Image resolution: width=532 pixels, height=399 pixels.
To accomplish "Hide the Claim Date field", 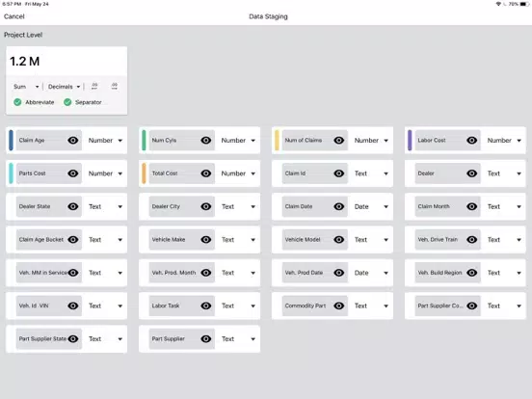I will pyautogui.click(x=339, y=206).
